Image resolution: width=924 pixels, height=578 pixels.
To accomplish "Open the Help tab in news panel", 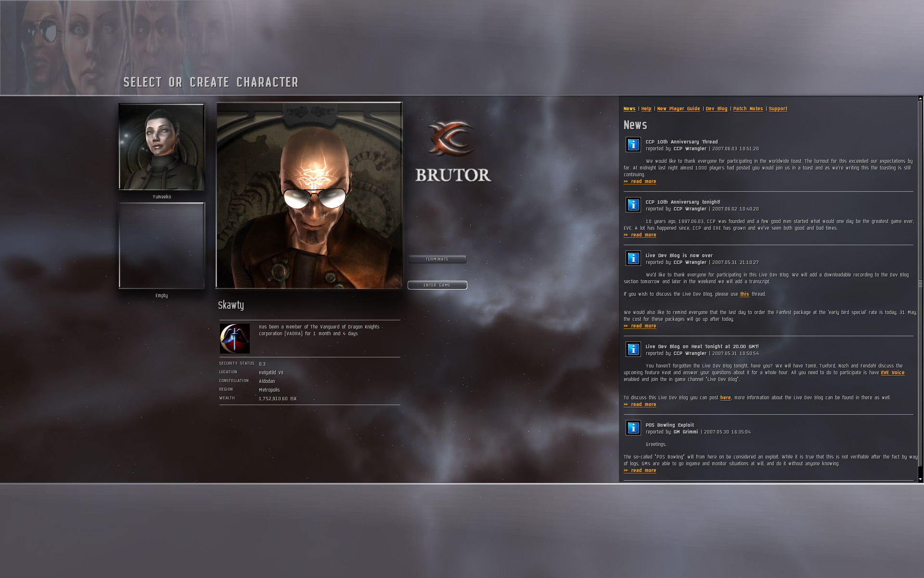I will [x=646, y=109].
